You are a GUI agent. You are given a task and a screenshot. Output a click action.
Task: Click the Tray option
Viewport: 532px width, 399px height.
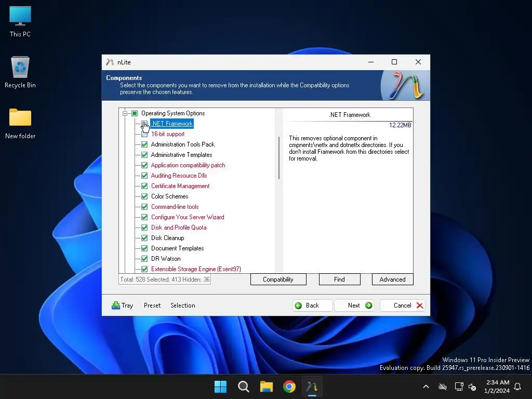tap(123, 305)
